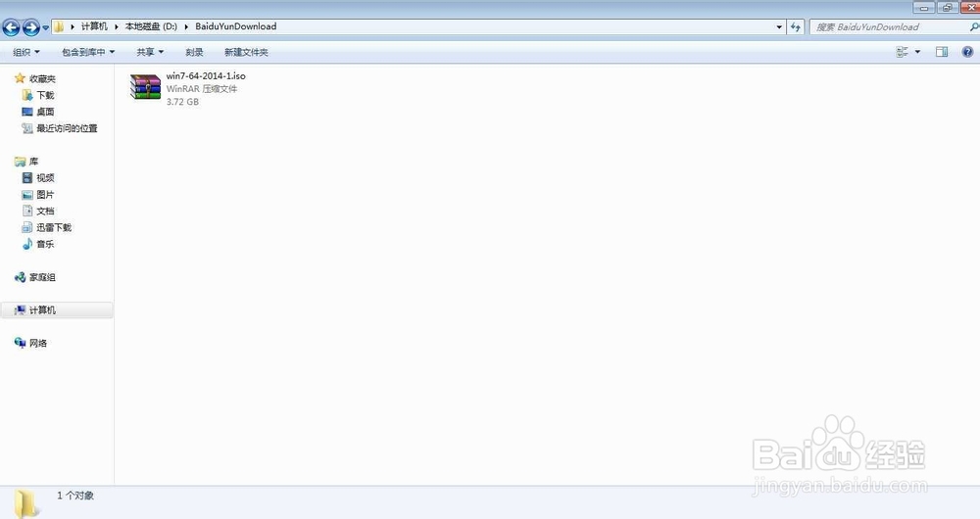Screen dimensions: 980x519
Task: Open the 迅雷下载 library
Action: (x=54, y=227)
